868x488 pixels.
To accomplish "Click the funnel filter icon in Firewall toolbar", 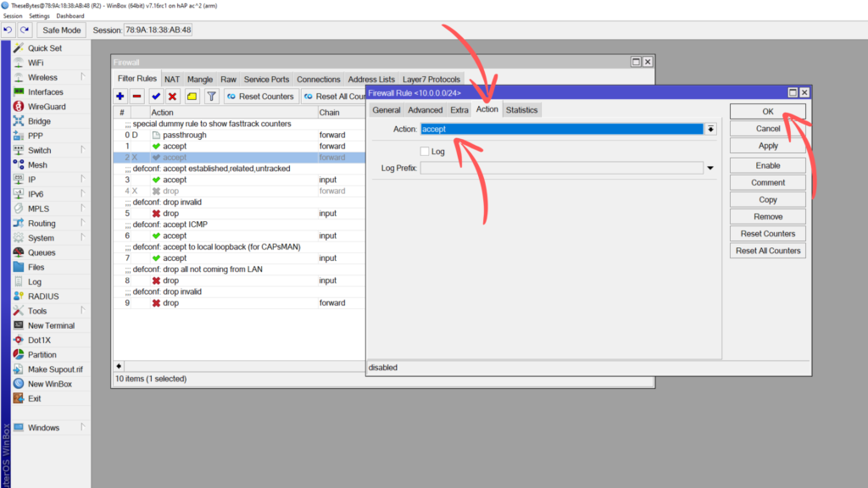I will [212, 97].
